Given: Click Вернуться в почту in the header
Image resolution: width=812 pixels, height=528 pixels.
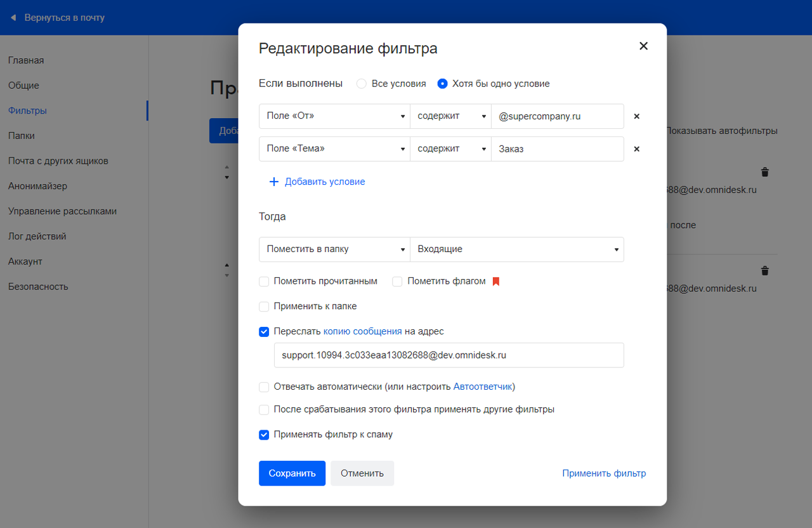Looking at the screenshot, I should pyautogui.click(x=65, y=18).
